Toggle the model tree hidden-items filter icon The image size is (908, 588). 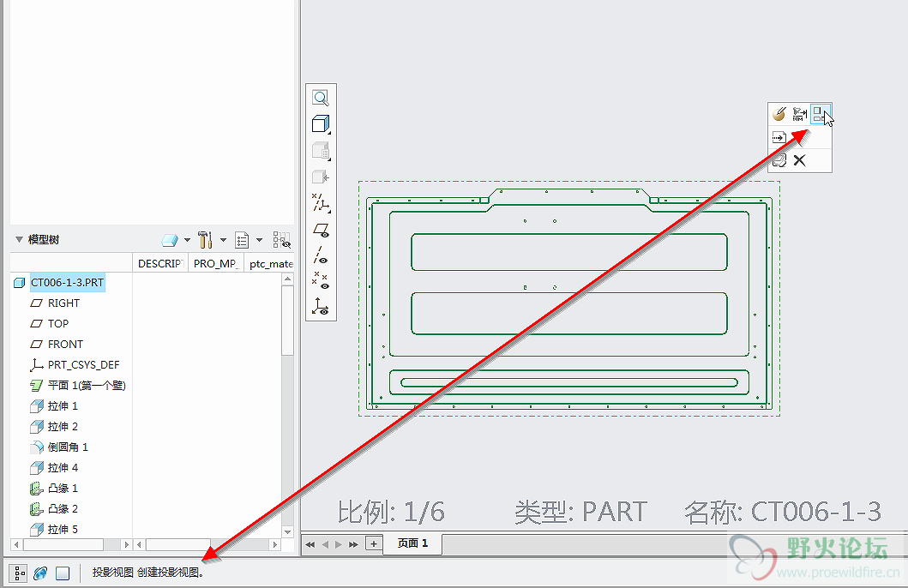[x=282, y=240]
